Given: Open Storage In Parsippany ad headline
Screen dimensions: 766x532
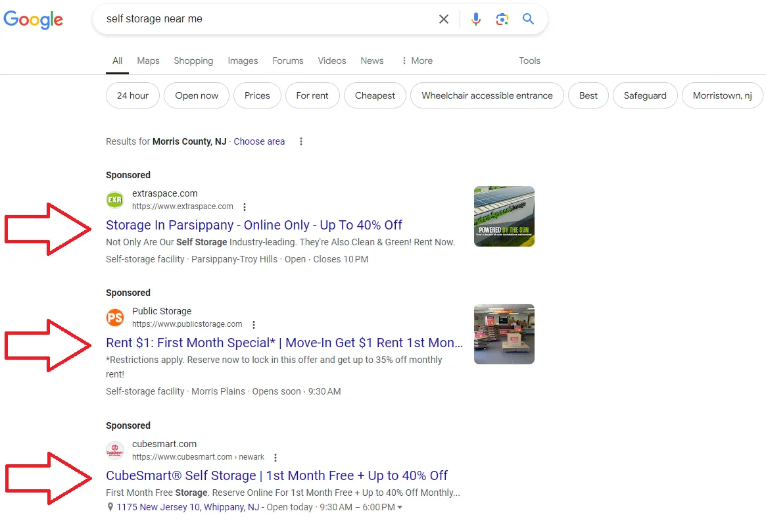Looking at the screenshot, I should [x=254, y=225].
